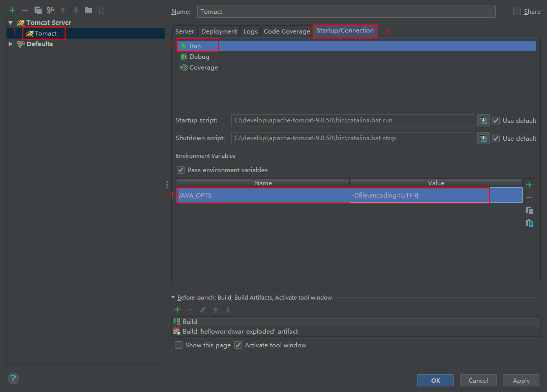Add environment variable with green plus
The height and width of the screenshot is (392, 547).
(529, 185)
